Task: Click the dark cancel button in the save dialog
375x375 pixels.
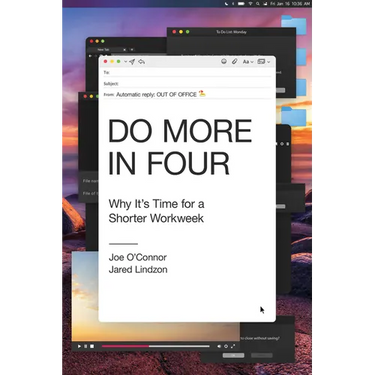Action: point(262,355)
